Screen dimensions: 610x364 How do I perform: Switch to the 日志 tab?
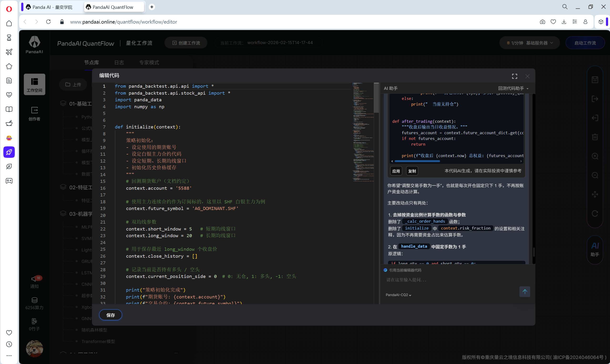pos(119,62)
